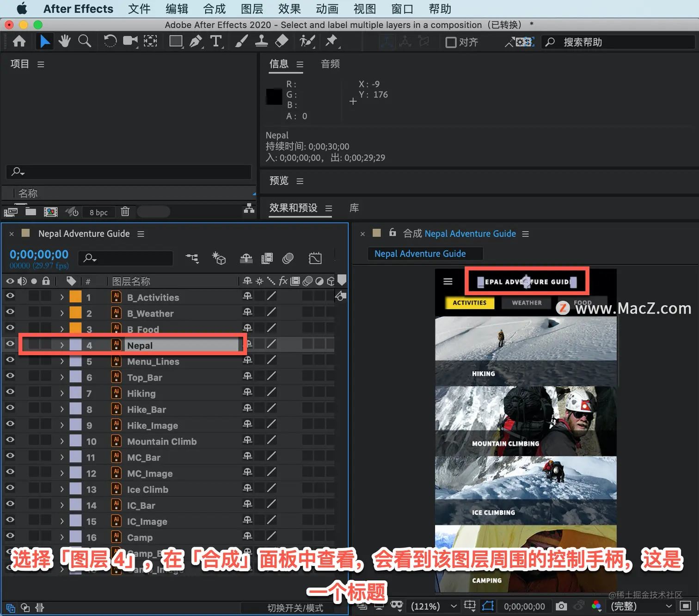Click label color swatch of Hiking layer
Screen dimensions: 699x616
[x=75, y=393]
